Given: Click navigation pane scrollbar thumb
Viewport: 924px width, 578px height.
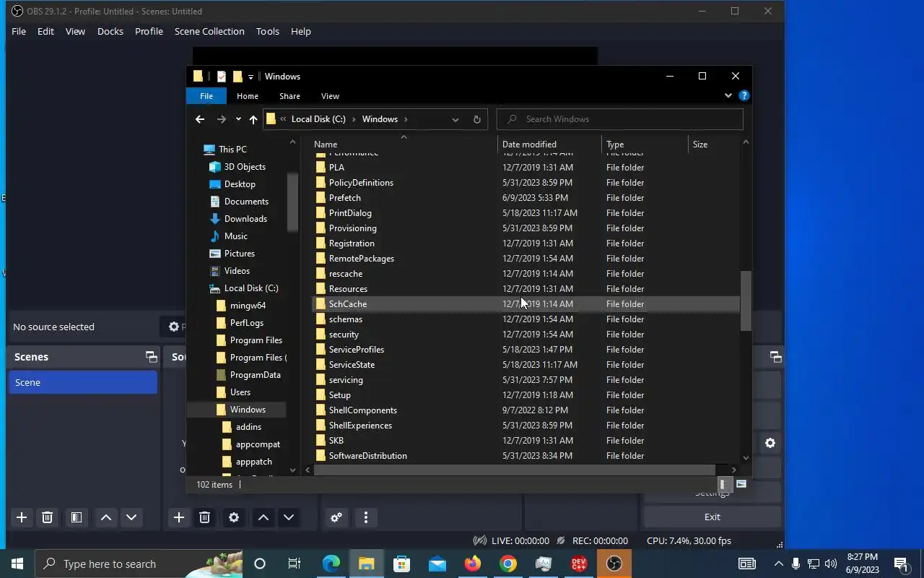Looking at the screenshot, I should pos(292,202).
